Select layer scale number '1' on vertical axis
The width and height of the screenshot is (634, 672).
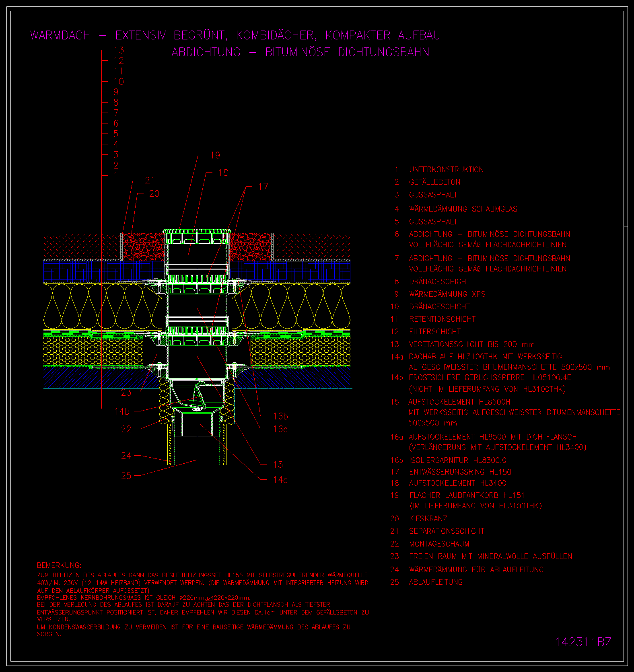click(116, 176)
